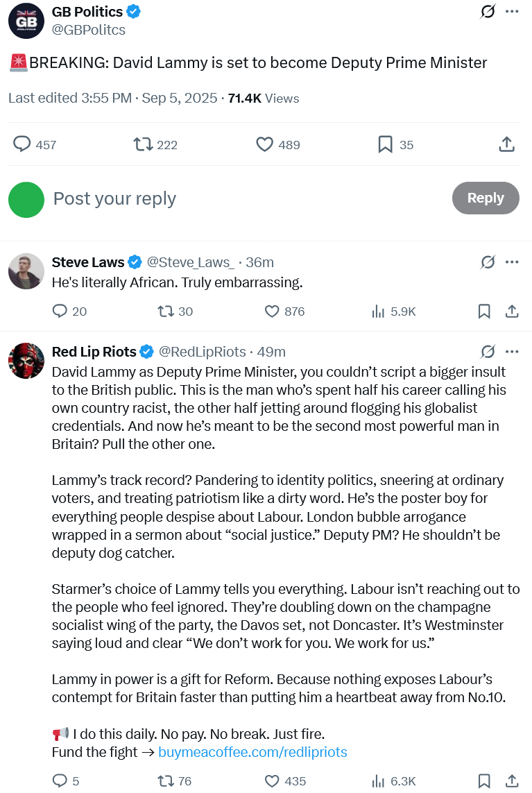Click the Grok icon on main post
532x793 pixels.
click(488, 12)
